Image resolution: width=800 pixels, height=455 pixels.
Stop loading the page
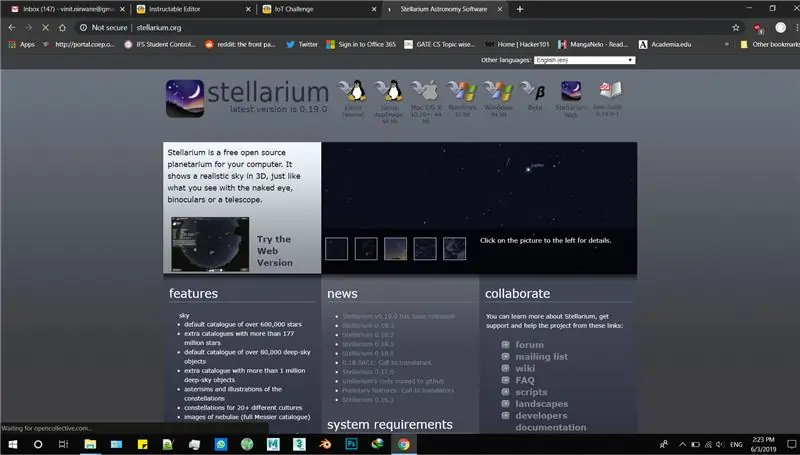coord(45,28)
